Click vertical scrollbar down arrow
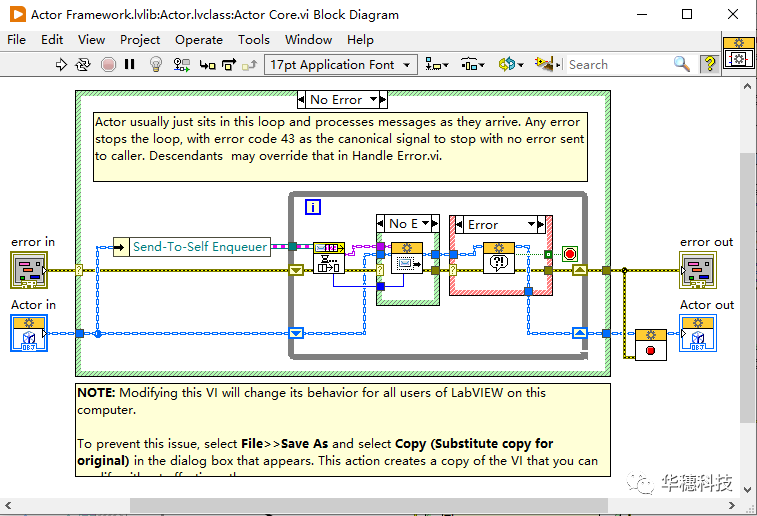757x516 pixels. [747, 489]
